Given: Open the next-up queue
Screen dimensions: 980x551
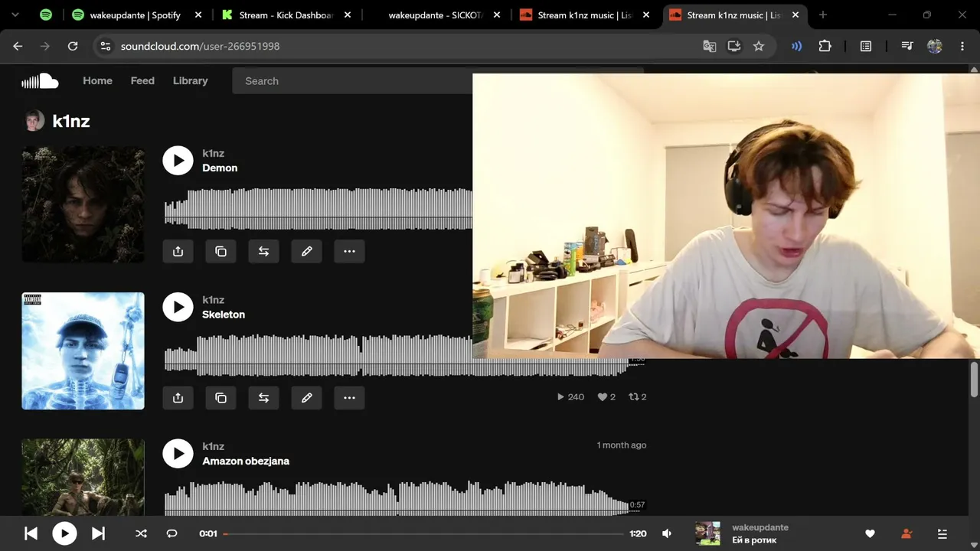Looking at the screenshot, I should [942, 533].
